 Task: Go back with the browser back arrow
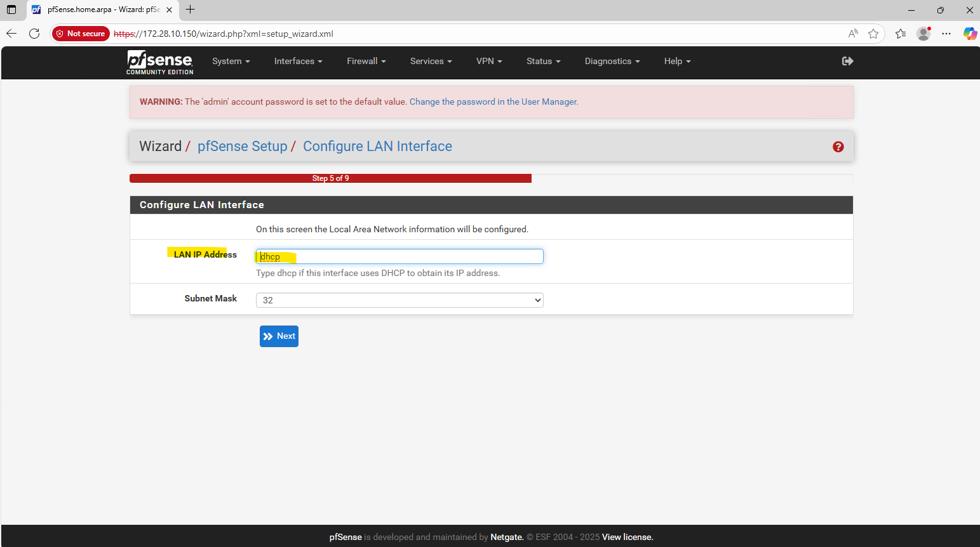(11, 34)
